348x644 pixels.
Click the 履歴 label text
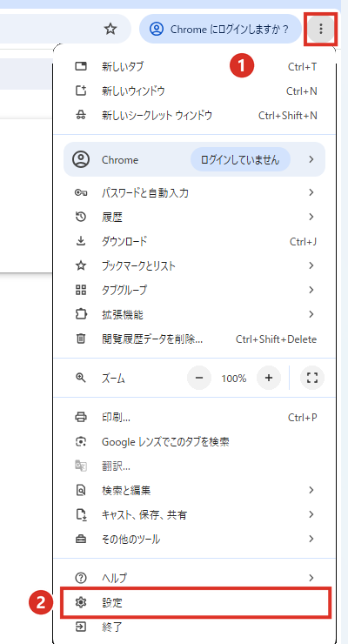[x=112, y=218]
